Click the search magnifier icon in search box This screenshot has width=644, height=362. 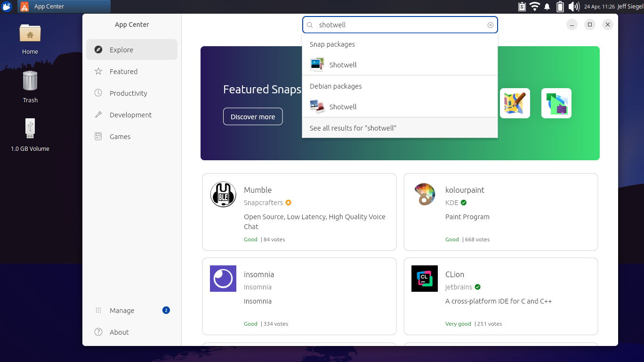point(310,25)
